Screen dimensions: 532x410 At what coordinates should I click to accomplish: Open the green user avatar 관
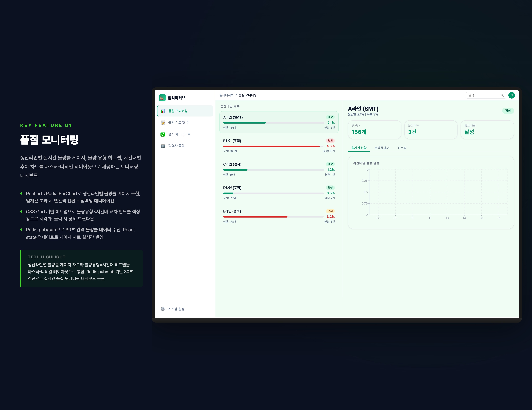512,95
